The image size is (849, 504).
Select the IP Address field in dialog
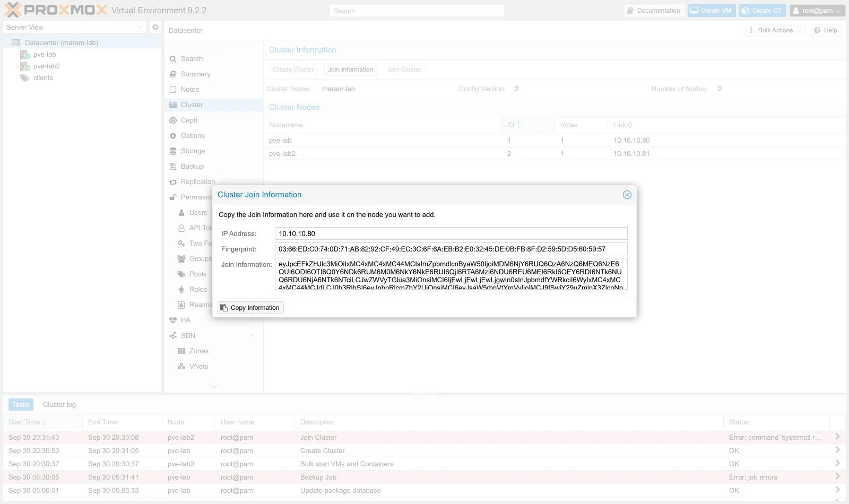tap(451, 233)
